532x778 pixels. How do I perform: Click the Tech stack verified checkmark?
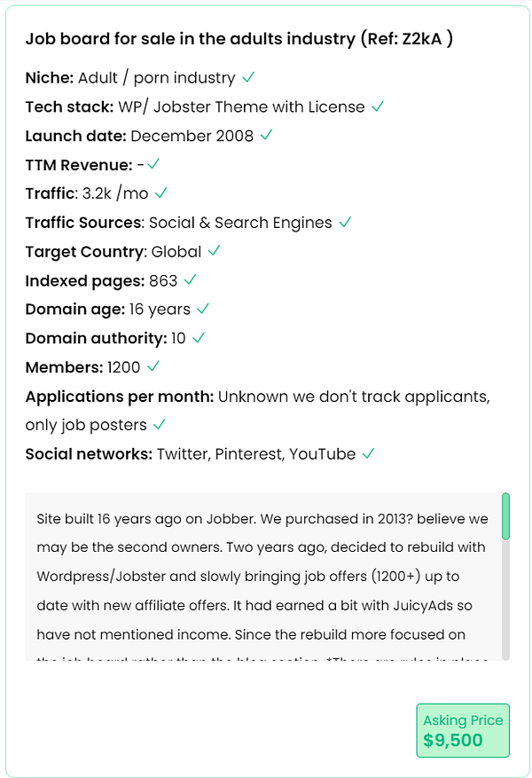[x=378, y=106]
